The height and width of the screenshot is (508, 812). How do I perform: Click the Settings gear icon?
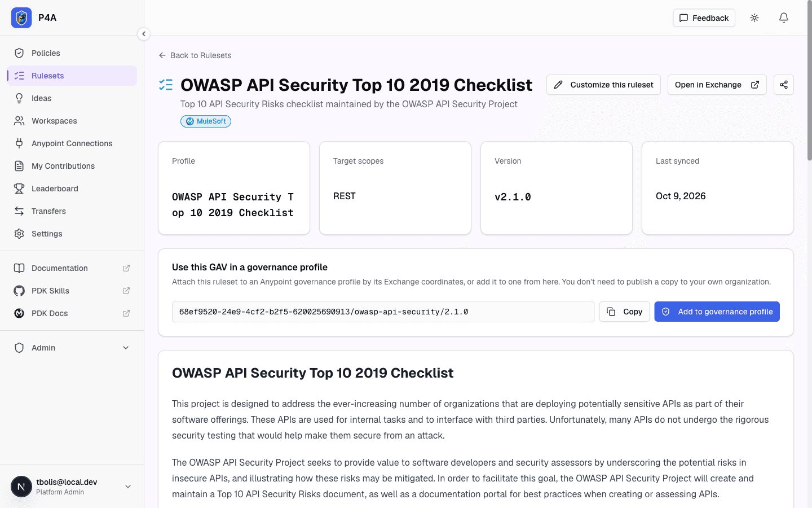click(19, 234)
